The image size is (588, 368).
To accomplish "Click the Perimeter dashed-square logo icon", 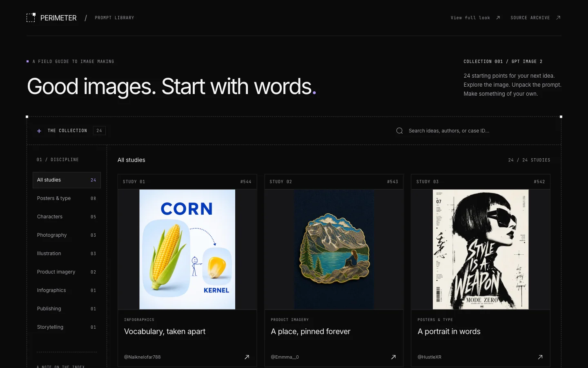I will click(31, 18).
